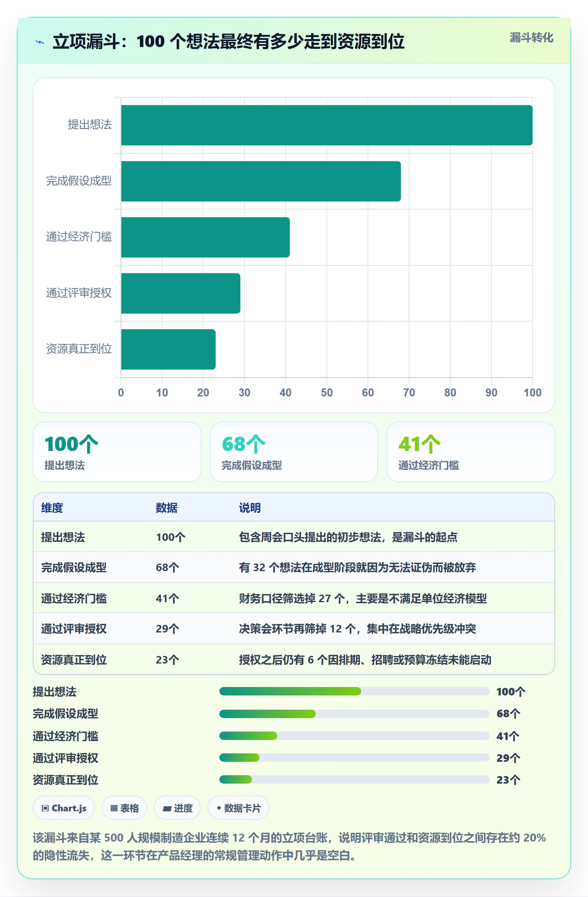Open the 68个 完成假设成型 stat card
588x897 pixels.
click(294, 452)
